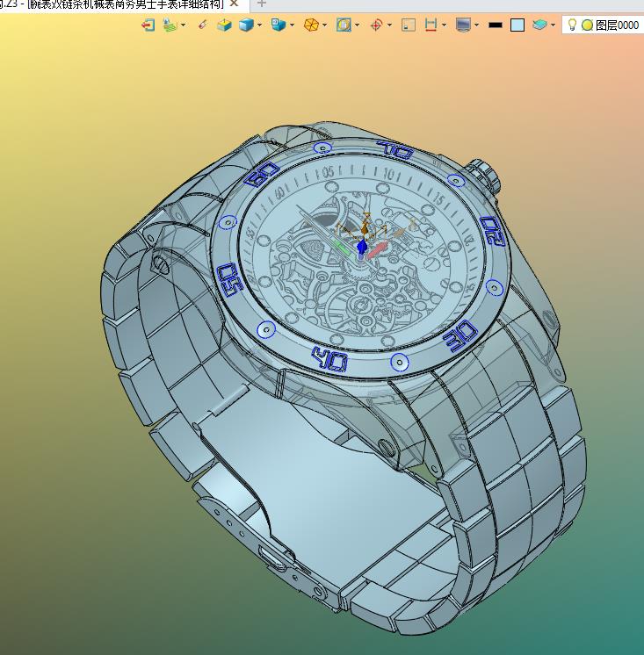Click the green layered sketch icon
Image resolution: width=644 pixels, height=655 pixels.
click(x=170, y=25)
